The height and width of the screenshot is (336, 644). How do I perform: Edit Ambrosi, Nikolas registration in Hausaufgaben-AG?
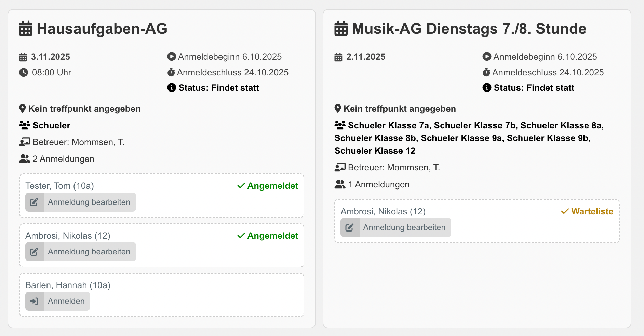(x=81, y=252)
